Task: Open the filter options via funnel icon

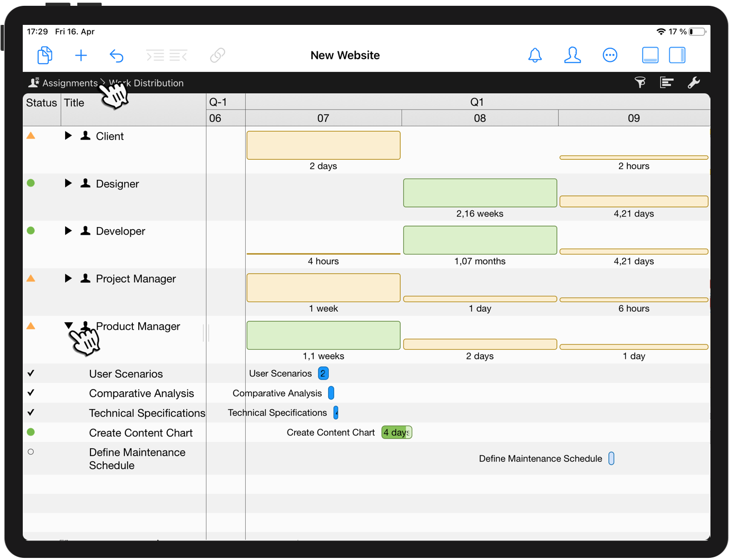Action: click(x=640, y=83)
